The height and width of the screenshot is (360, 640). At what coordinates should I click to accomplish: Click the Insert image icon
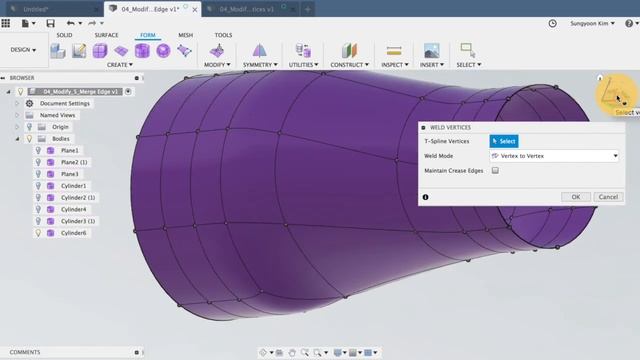coord(431,51)
